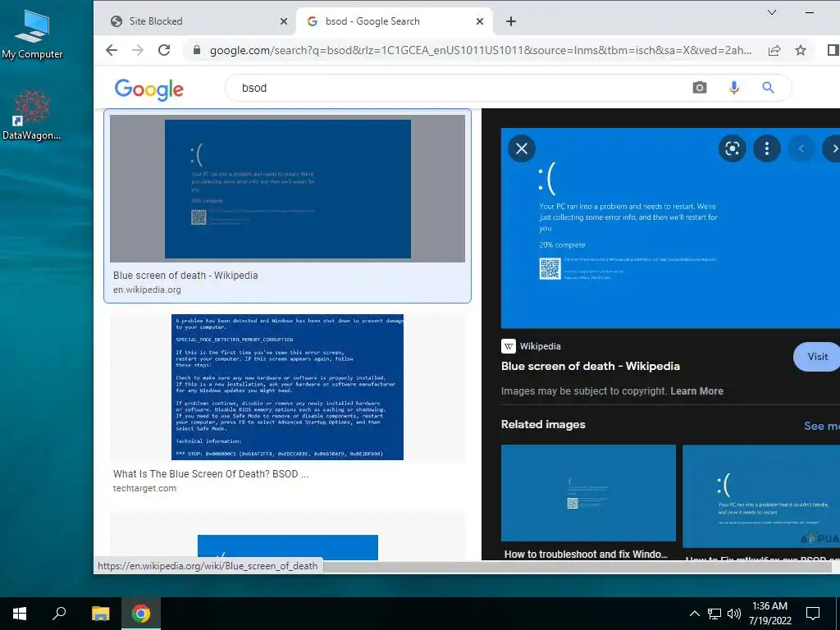Open Blue screen of death - Wikipedia caption
This screenshot has height=630, width=840.
coord(185,276)
